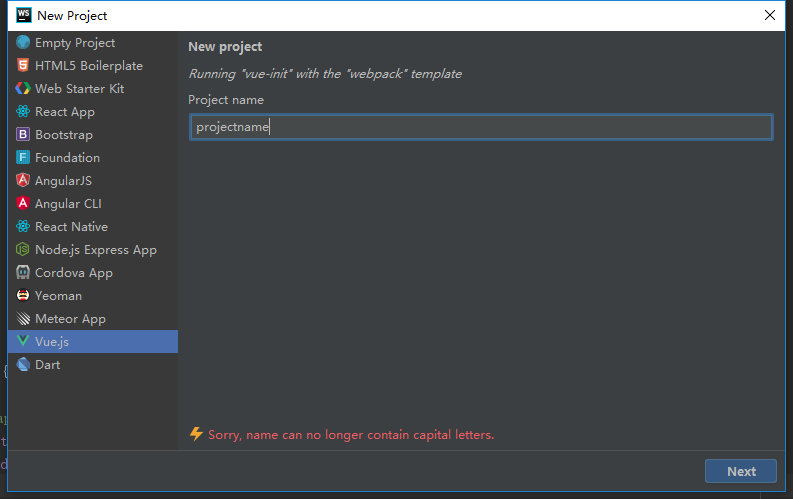Image resolution: width=793 pixels, height=499 pixels.
Task: Select the Empty Project globe icon
Action: click(x=23, y=42)
